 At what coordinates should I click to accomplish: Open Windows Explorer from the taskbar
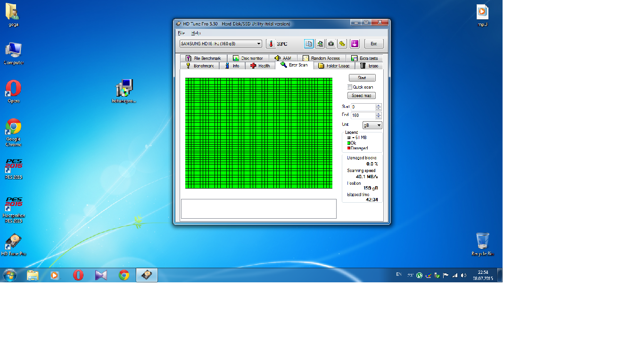[x=33, y=275]
